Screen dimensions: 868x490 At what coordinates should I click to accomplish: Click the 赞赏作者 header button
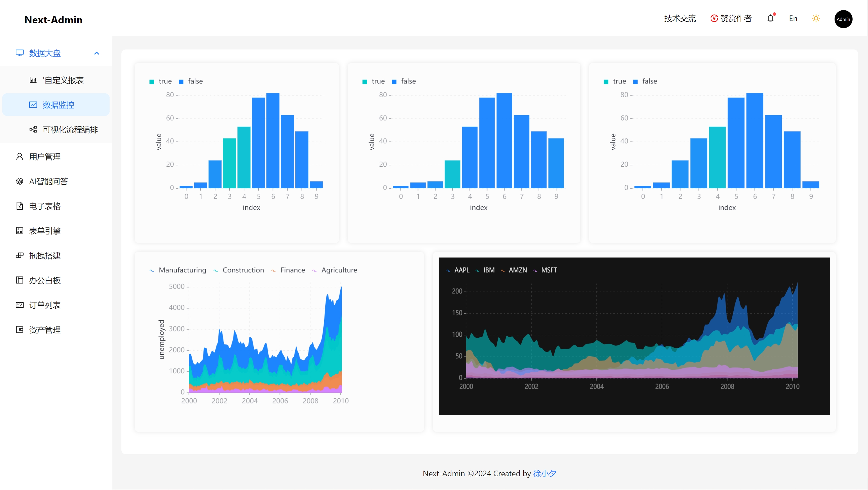click(x=731, y=19)
